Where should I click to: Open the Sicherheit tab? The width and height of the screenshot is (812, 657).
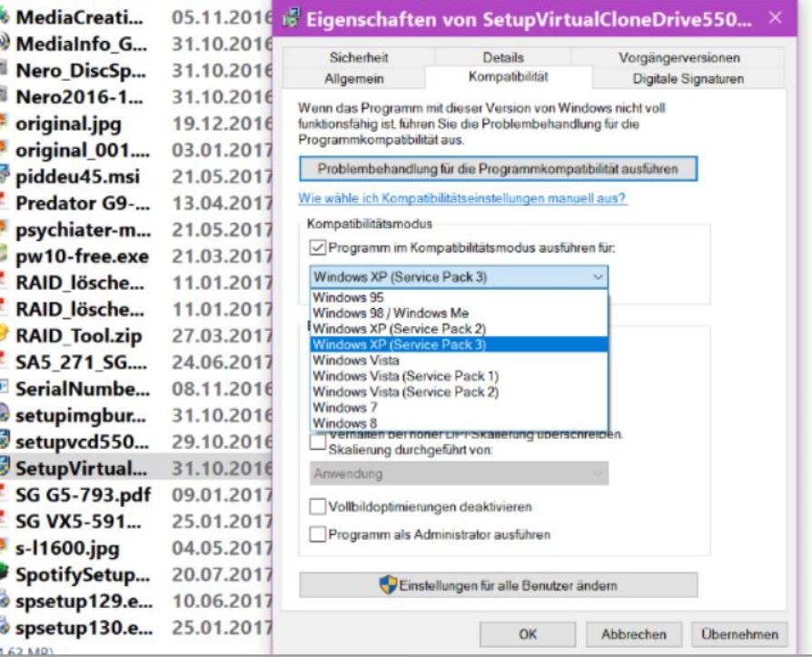click(x=359, y=57)
